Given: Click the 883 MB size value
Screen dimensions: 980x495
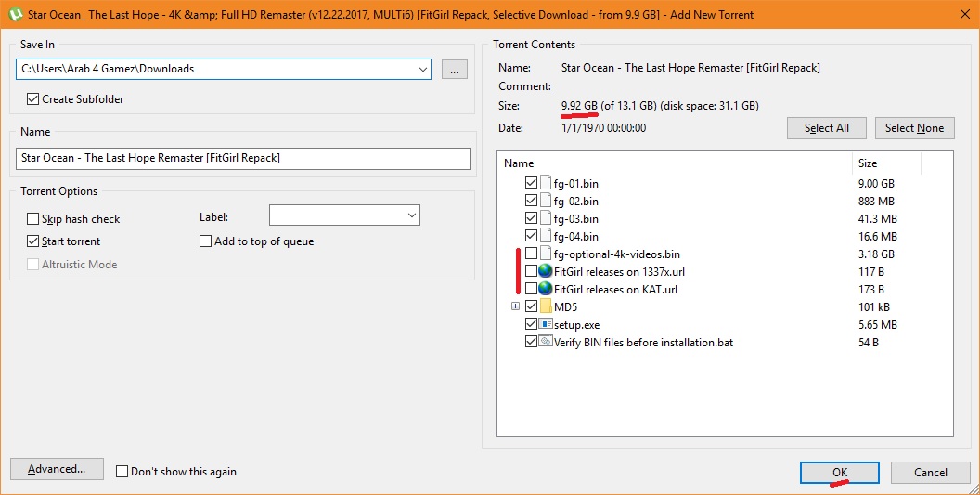Looking at the screenshot, I should 876,201.
